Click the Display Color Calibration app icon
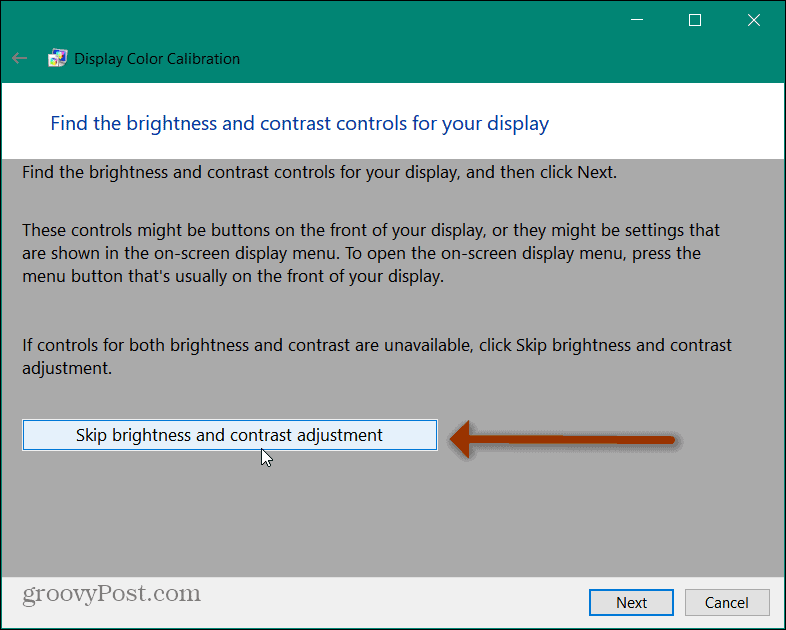 (x=57, y=58)
